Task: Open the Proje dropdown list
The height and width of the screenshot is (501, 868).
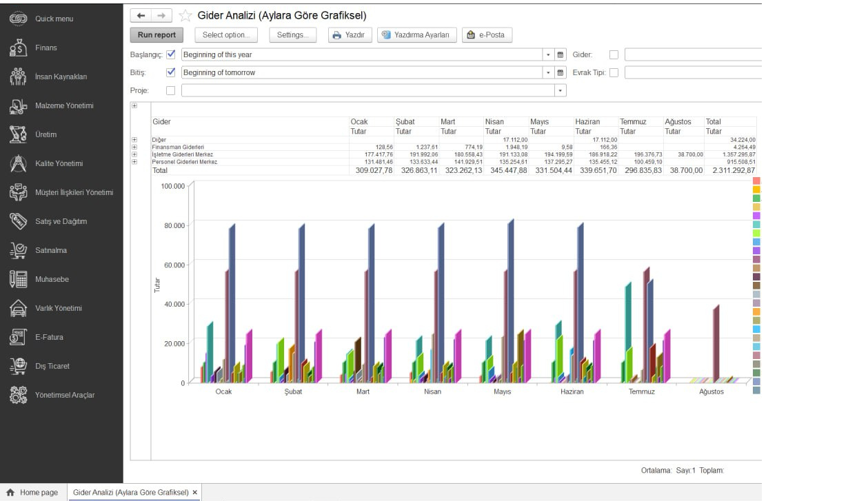Action: 560,90
